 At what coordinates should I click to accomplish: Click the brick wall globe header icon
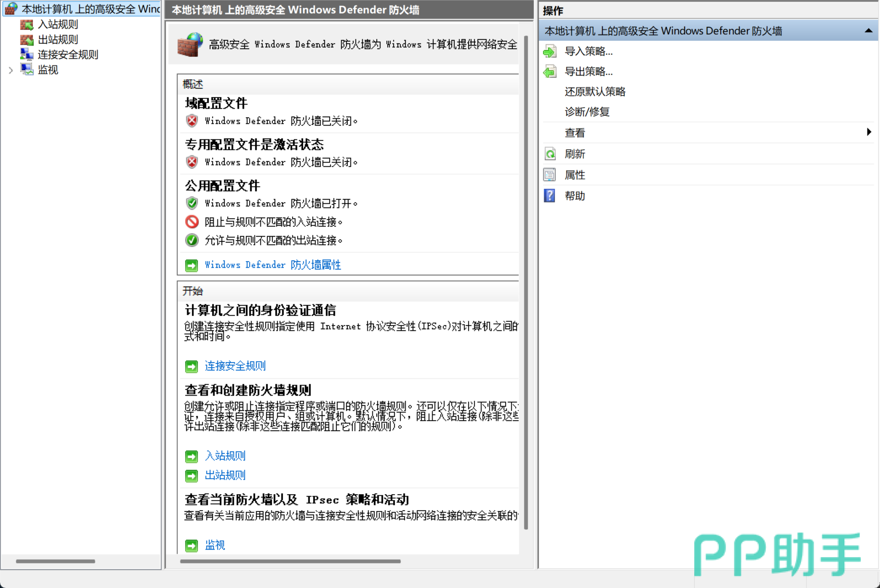191,45
